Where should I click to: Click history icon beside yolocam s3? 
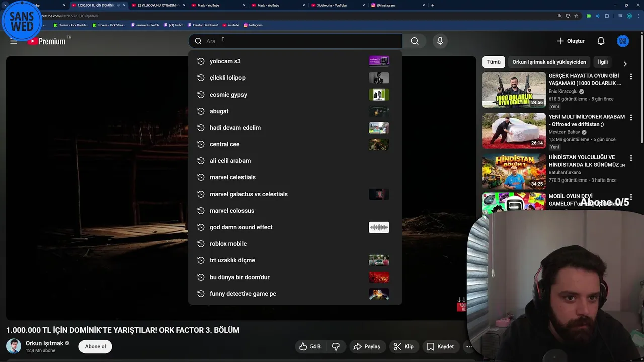(x=200, y=61)
